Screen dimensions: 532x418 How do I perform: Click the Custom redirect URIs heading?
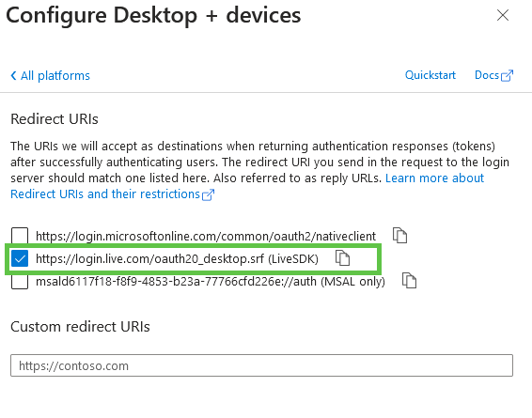[x=80, y=327]
